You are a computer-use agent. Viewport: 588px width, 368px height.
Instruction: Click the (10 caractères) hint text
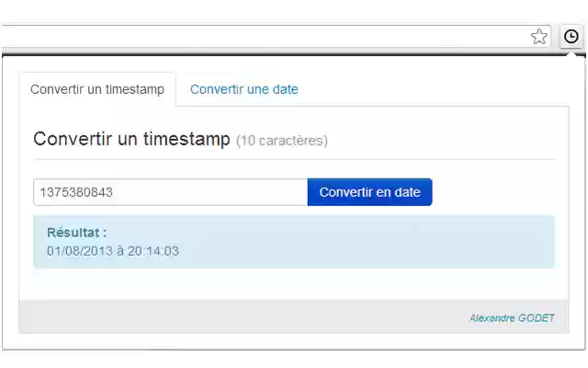click(282, 141)
